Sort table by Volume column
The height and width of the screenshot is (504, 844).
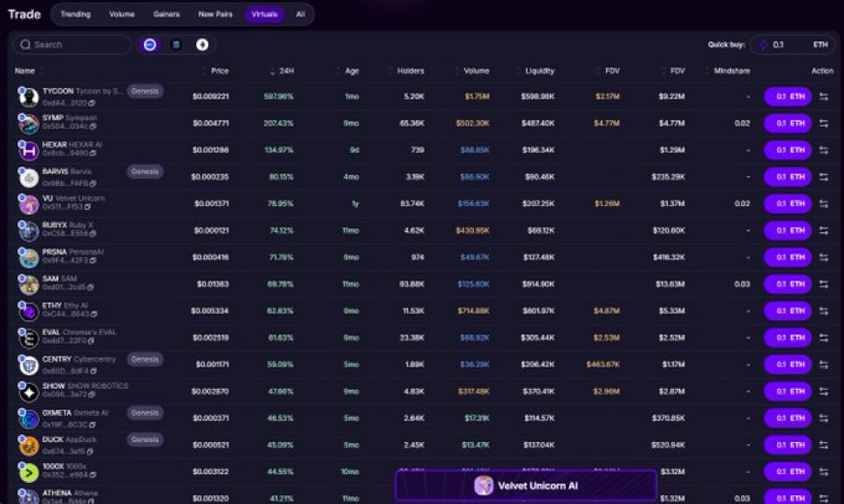click(472, 72)
